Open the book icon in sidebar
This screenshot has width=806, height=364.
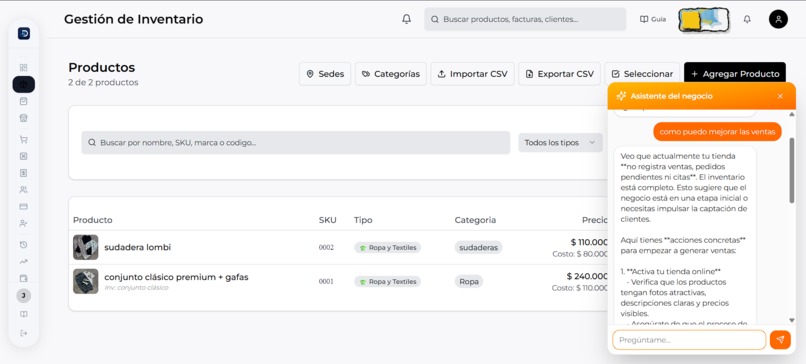(24, 314)
